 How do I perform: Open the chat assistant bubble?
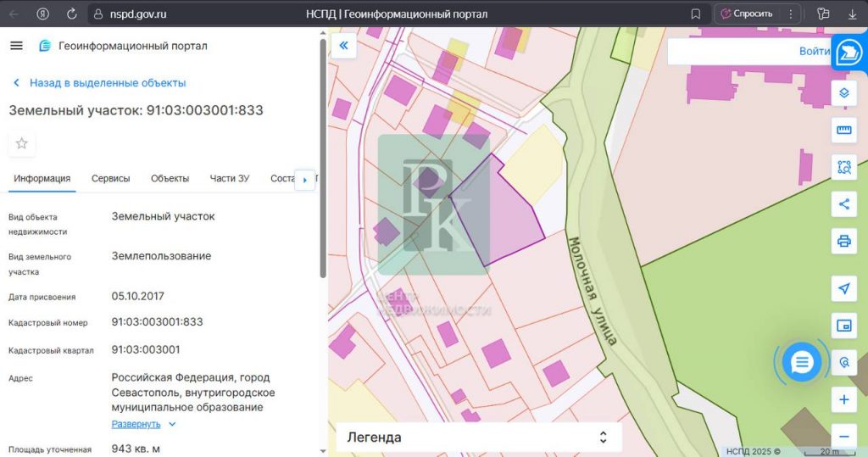tap(801, 363)
